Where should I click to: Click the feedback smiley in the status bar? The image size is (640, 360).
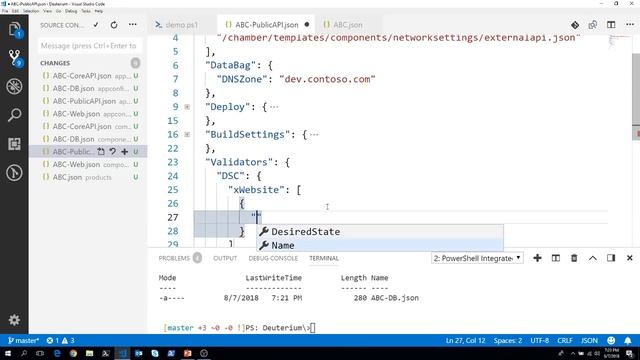click(x=611, y=340)
